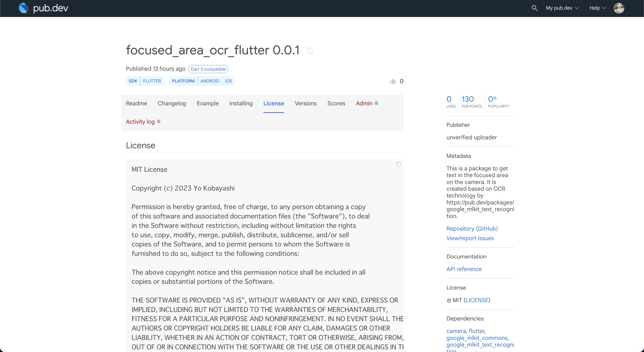Screen dimensions: 644x352
Task: Open the My pub.dev dropdown menu
Action: [562, 8]
